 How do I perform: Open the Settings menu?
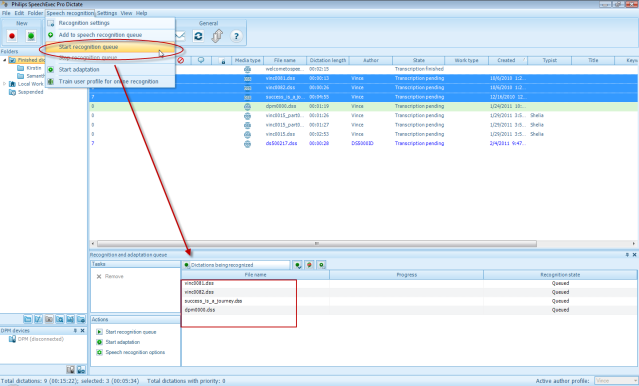coord(107,13)
